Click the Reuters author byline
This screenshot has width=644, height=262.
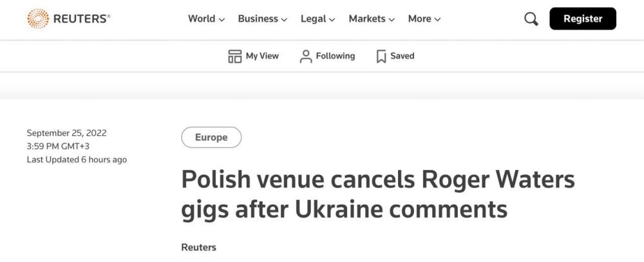(x=199, y=247)
